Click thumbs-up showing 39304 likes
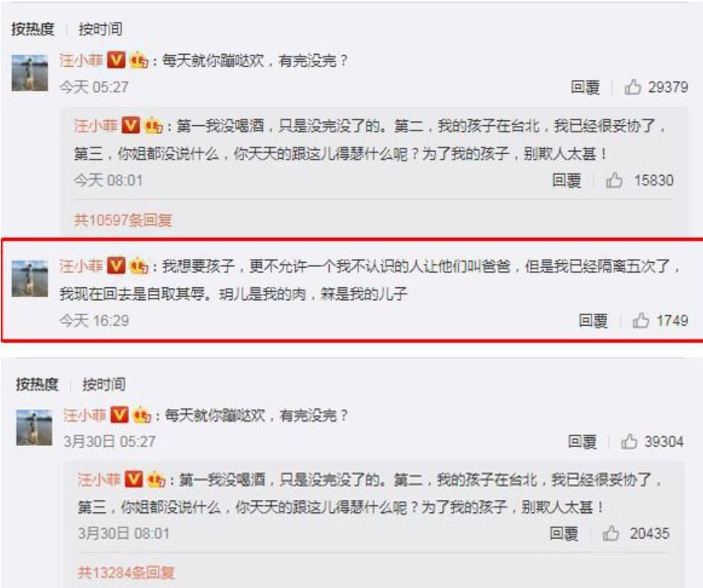The height and width of the screenshot is (588, 703). click(x=629, y=442)
